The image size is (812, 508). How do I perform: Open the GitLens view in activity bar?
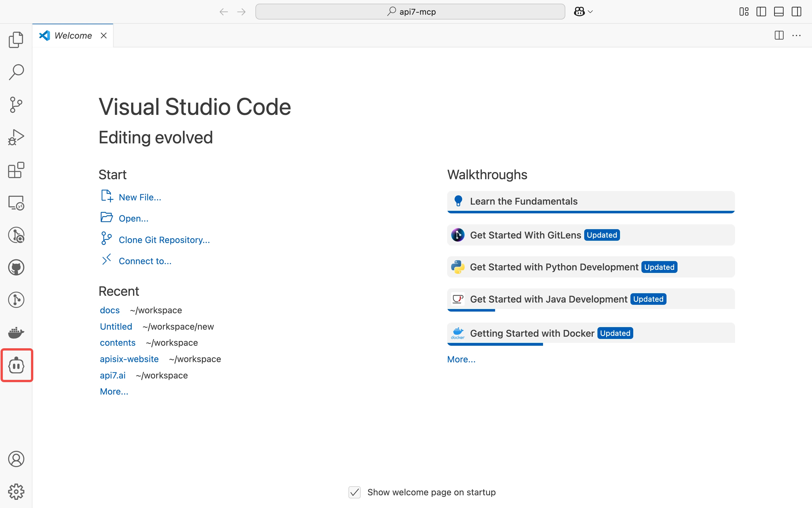(16, 300)
